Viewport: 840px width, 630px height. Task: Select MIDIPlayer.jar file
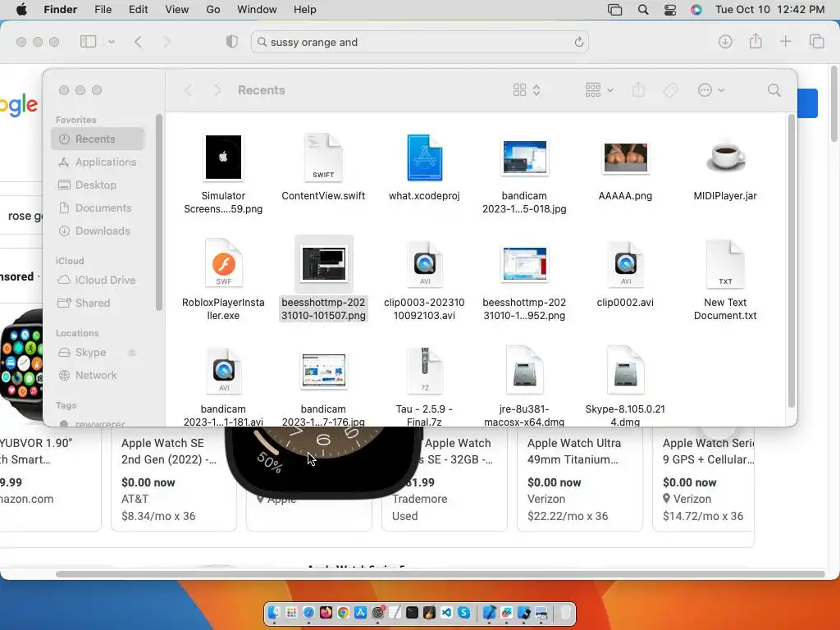coord(725,171)
